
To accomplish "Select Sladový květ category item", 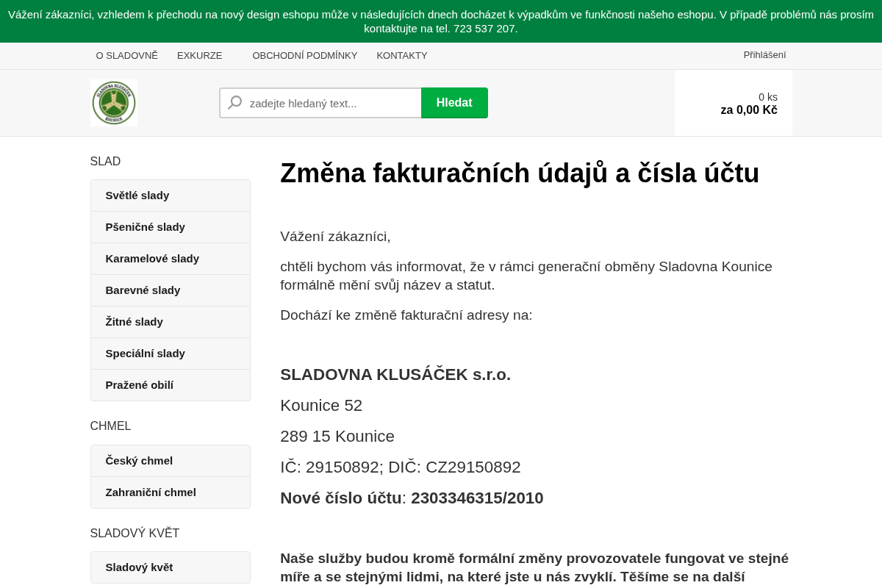I will point(171,567).
